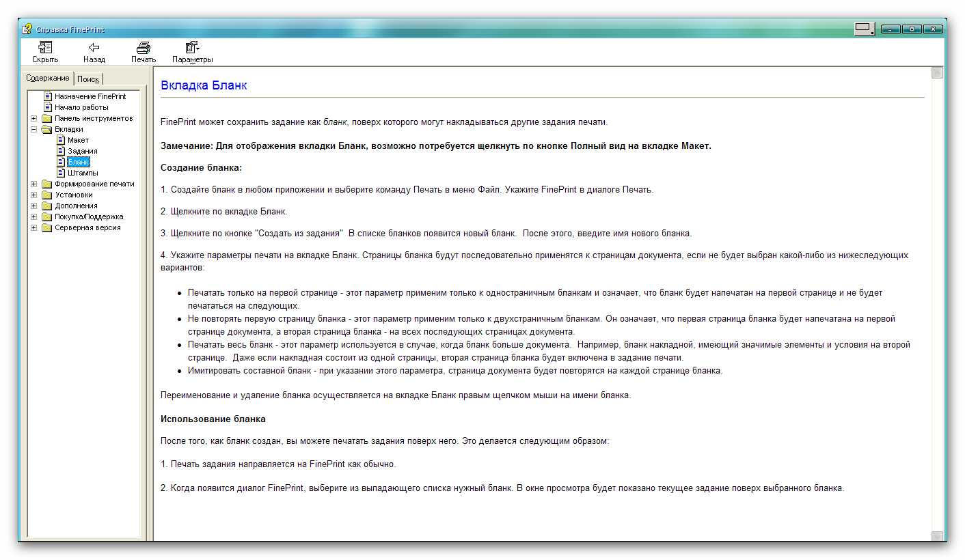Click the FinePrint help icon in title bar
The height and width of the screenshot is (560, 965).
pyautogui.click(x=27, y=29)
